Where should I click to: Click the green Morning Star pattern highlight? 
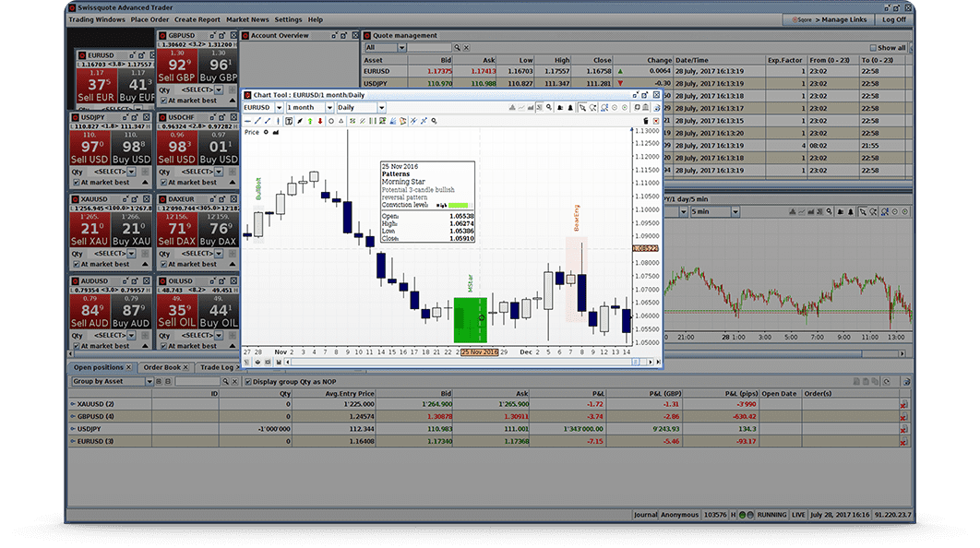[x=470, y=319]
